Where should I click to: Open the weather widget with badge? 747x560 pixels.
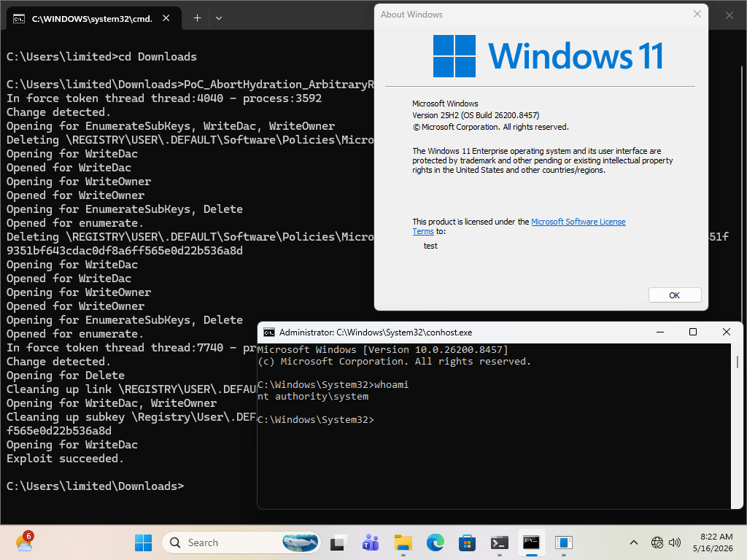tap(24, 542)
